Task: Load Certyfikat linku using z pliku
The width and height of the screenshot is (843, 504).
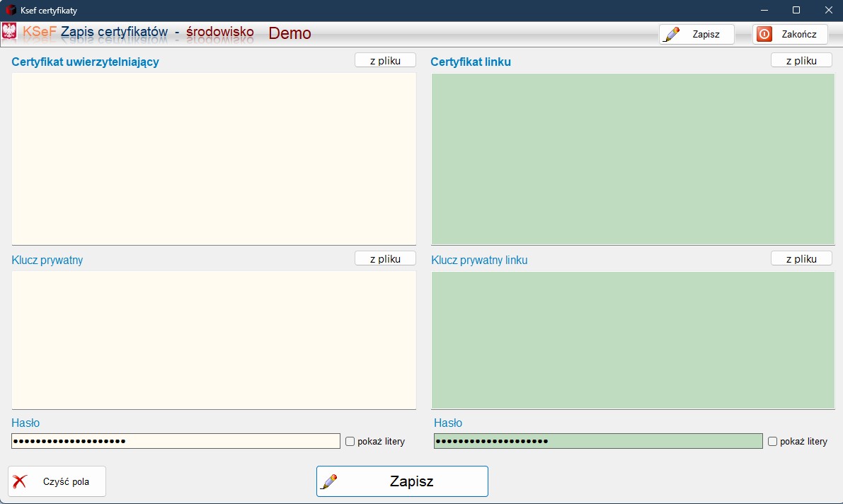Action: (x=801, y=61)
